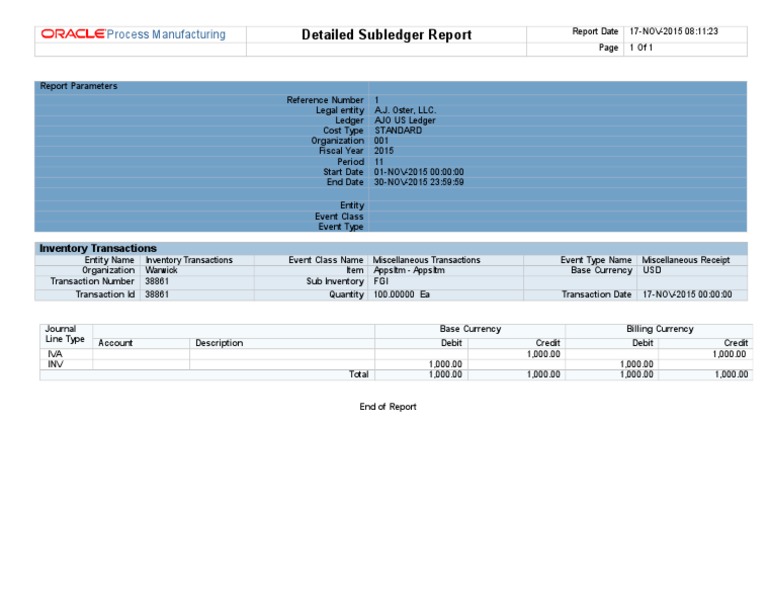Click IVA row base currency credit 1,000.00
Viewport: 768px width, 594px height.
[x=544, y=354]
